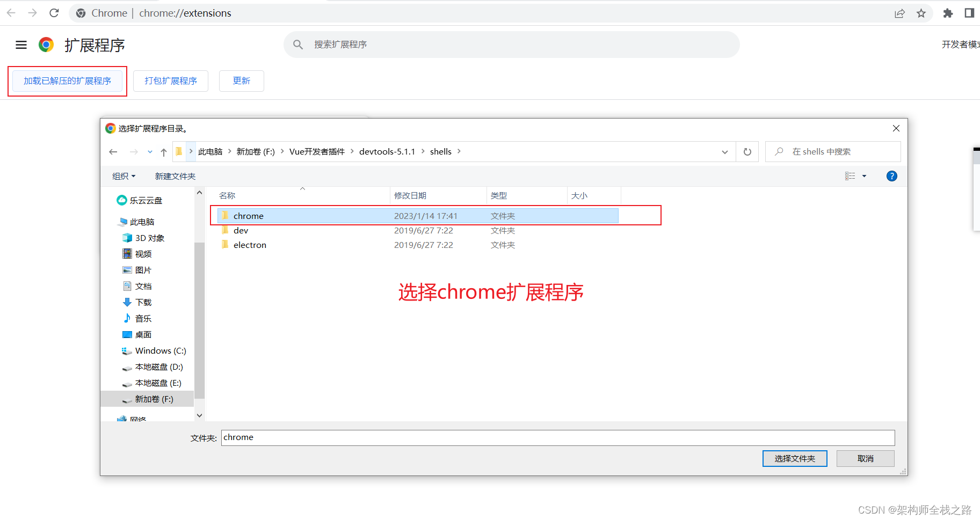Click the Chrome logo beside 扩展程序 title

click(x=46, y=45)
